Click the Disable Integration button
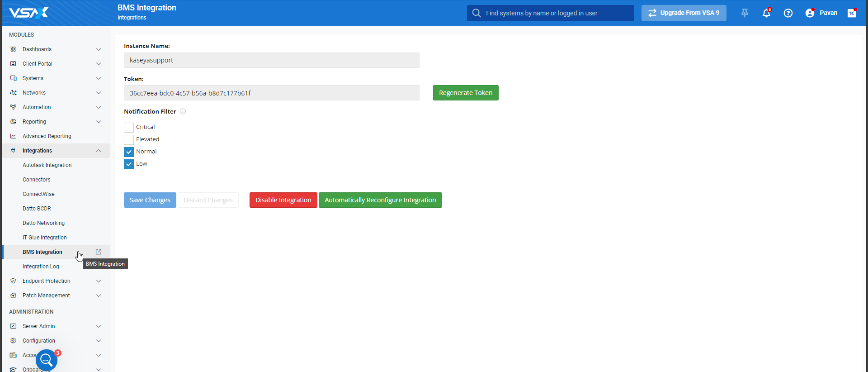Screen dimensions: 868x372 283,200
